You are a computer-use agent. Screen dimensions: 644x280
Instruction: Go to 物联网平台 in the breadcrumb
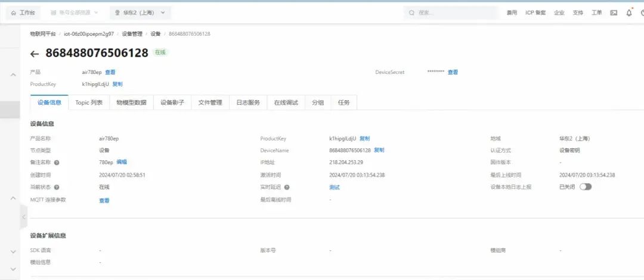(43, 34)
